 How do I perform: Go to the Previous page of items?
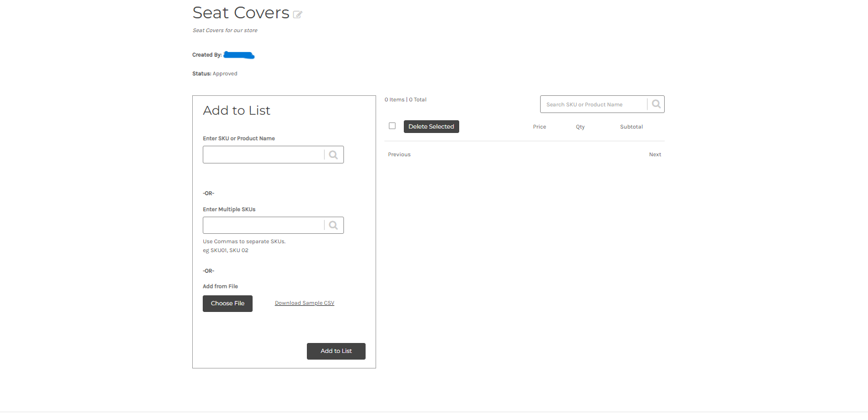tap(399, 155)
